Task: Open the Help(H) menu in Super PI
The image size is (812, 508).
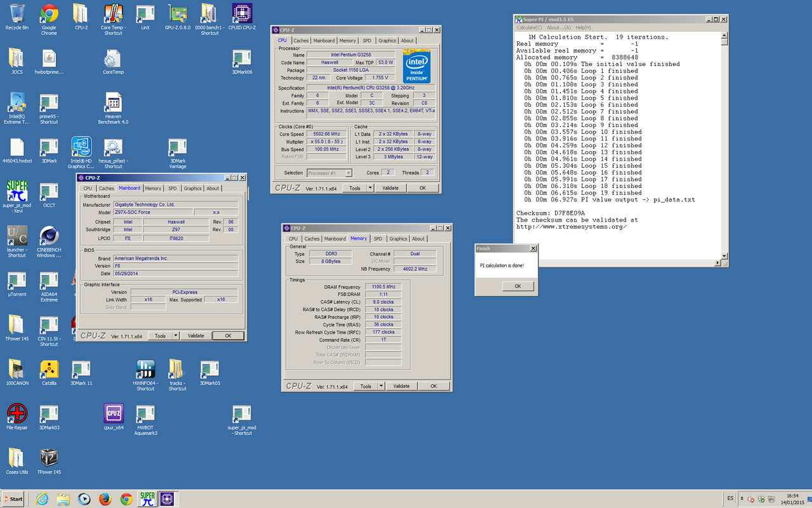Action: click(x=583, y=27)
